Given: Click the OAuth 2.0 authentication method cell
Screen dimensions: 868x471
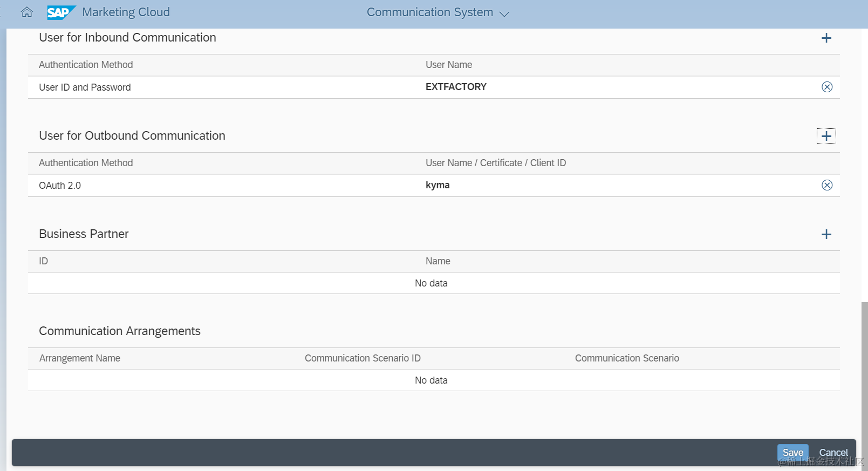Looking at the screenshot, I should [60, 186].
